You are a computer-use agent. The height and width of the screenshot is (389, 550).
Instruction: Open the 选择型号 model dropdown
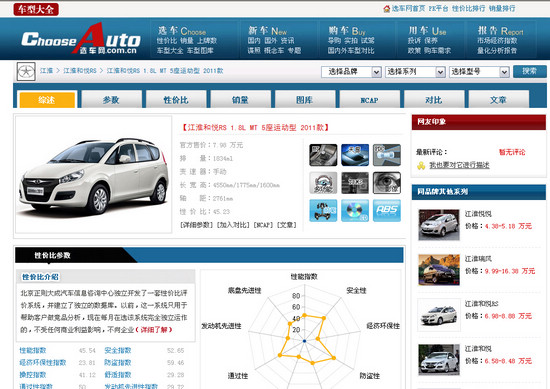click(479, 72)
